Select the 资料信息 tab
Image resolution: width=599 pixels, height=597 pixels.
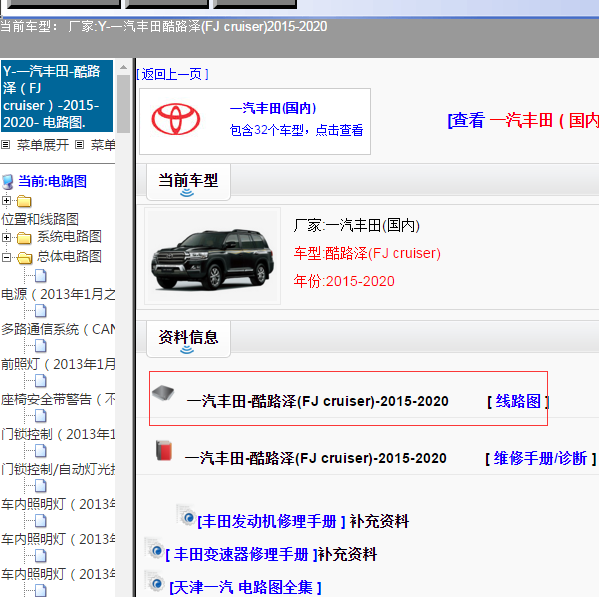point(188,339)
